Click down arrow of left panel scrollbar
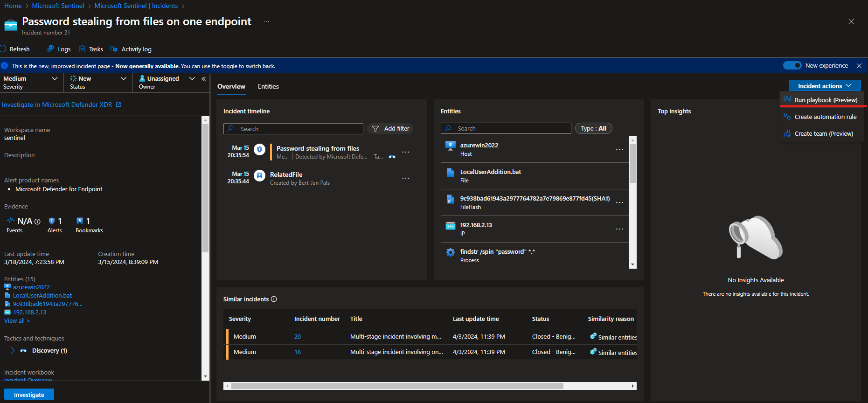This screenshot has height=403, width=868. click(x=205, y=376)
